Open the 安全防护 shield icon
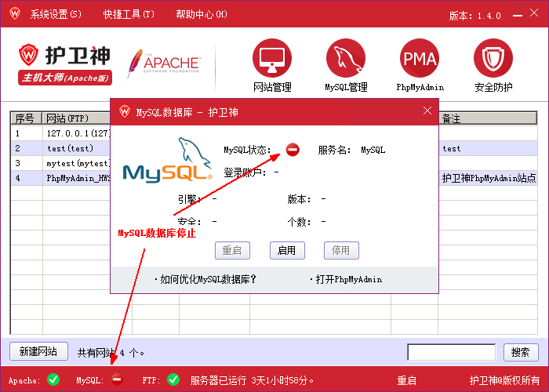 pos(493,59)
